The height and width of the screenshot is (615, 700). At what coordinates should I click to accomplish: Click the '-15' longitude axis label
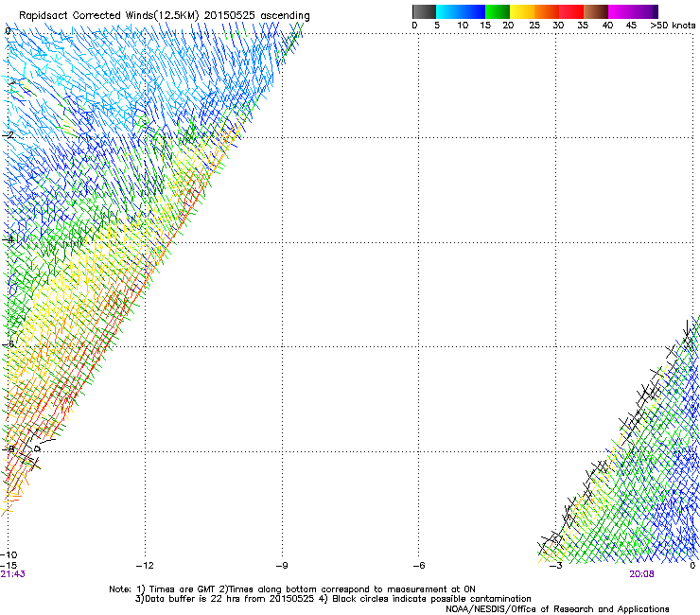pyautogui.click(x=9, y=566)
